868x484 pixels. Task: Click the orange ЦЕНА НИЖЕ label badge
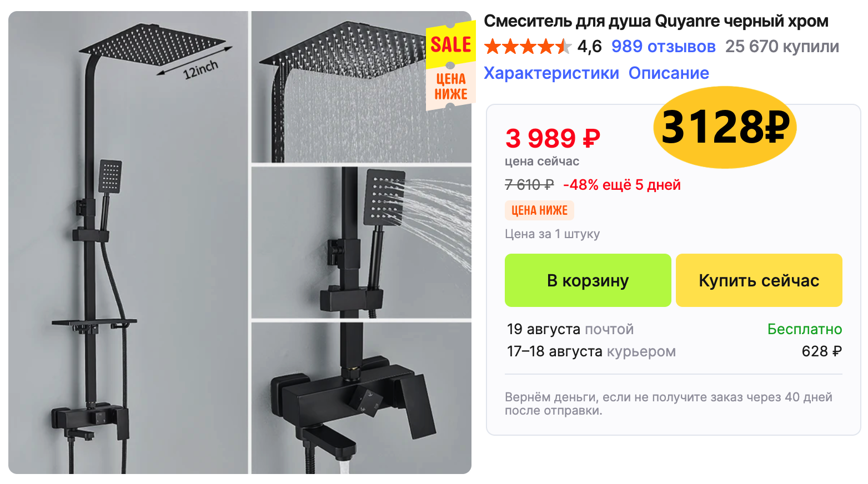pos(539,210)
